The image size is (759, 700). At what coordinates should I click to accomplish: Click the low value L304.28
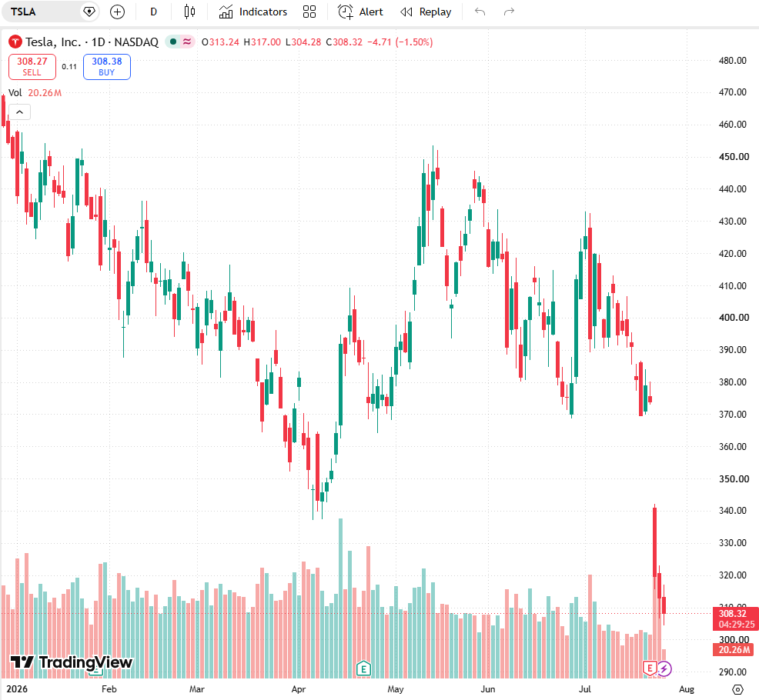303,42
